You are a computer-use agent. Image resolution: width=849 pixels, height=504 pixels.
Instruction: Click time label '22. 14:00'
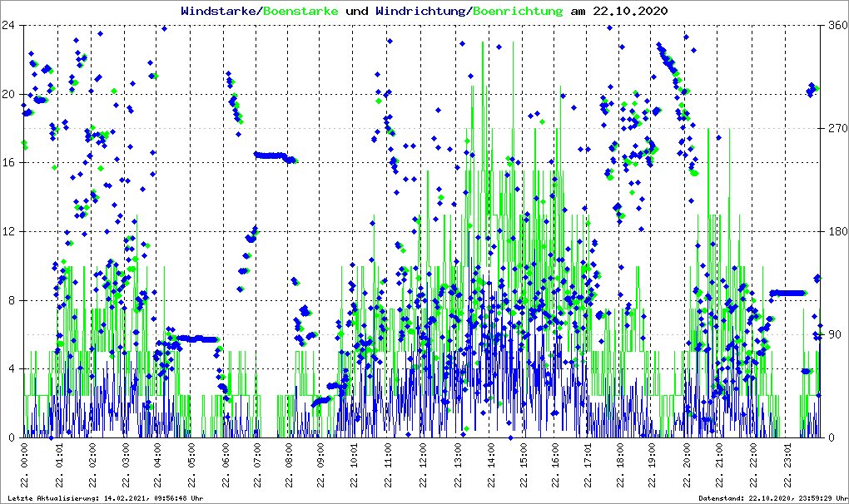coord(490,465)
